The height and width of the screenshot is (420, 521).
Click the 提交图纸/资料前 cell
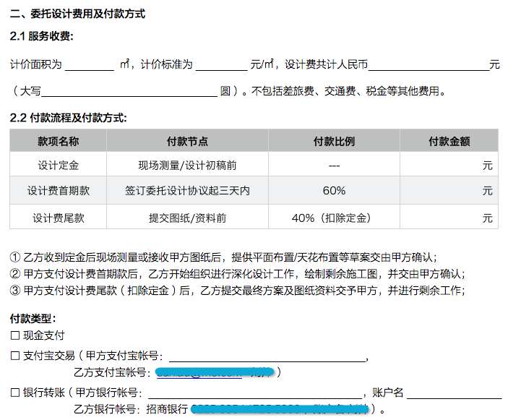[187, 218]
